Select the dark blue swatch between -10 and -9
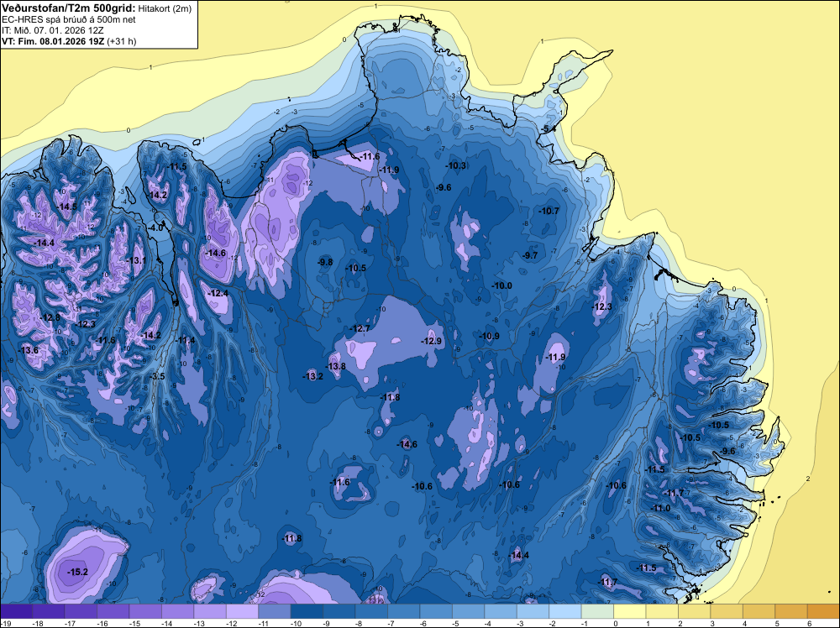Screen dimensions: 840x628 [307, 611]
